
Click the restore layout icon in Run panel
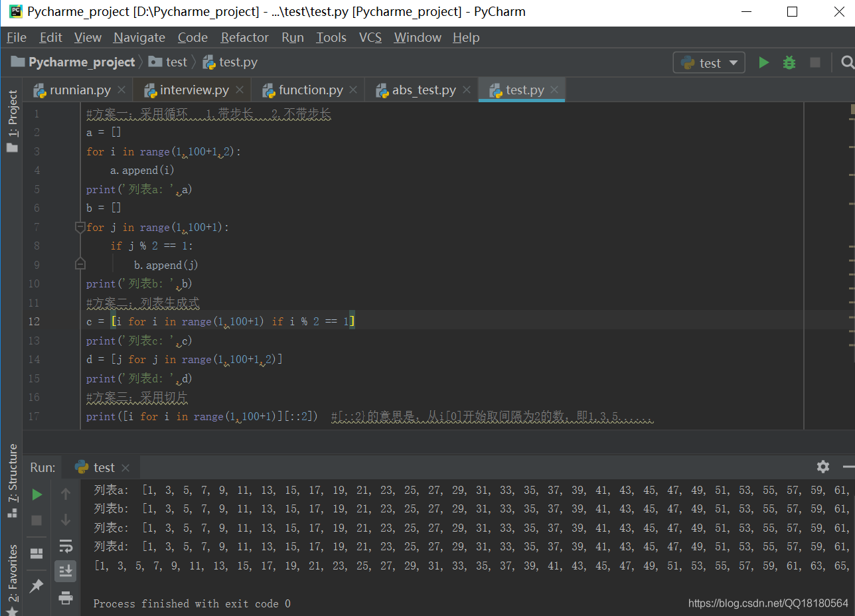37,553
